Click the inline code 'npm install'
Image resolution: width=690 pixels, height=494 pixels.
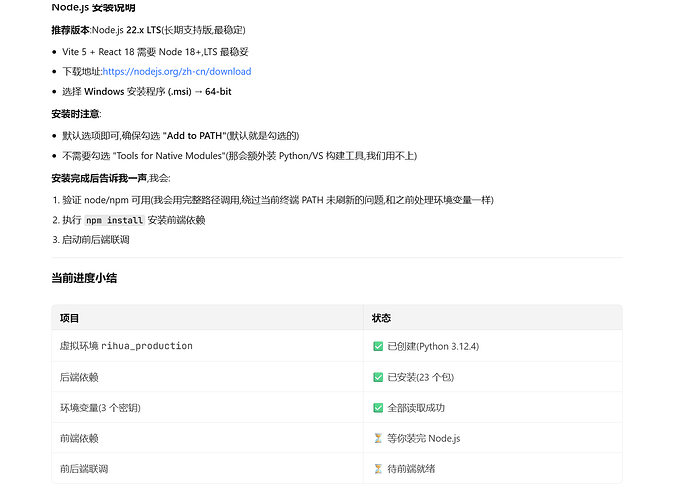(x=114, y=220)
